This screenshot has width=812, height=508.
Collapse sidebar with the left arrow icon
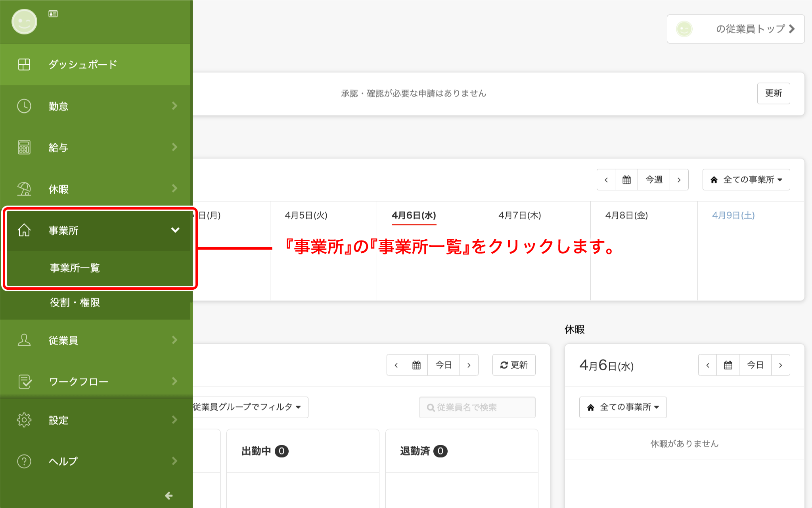[169, 496]
